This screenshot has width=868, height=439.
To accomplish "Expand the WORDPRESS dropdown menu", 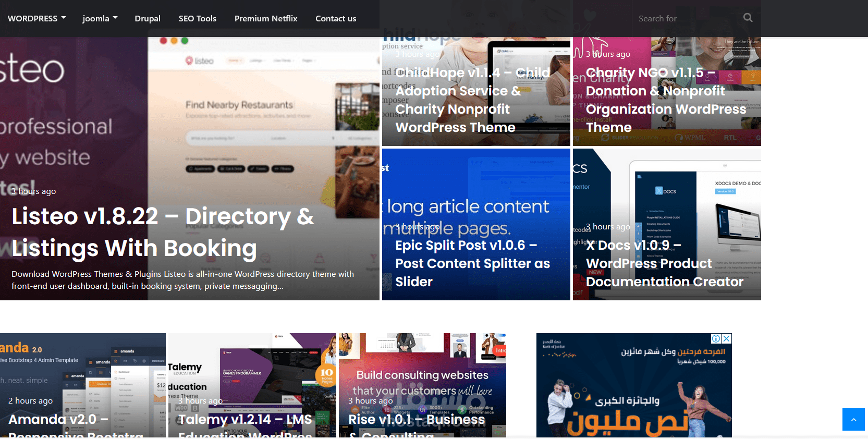I will (36, 18).
